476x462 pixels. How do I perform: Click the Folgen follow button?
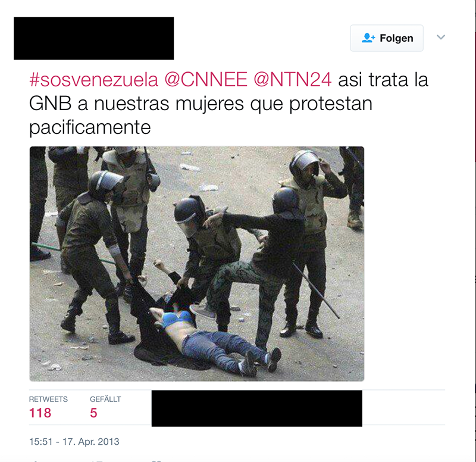click(x=386, y=38)
